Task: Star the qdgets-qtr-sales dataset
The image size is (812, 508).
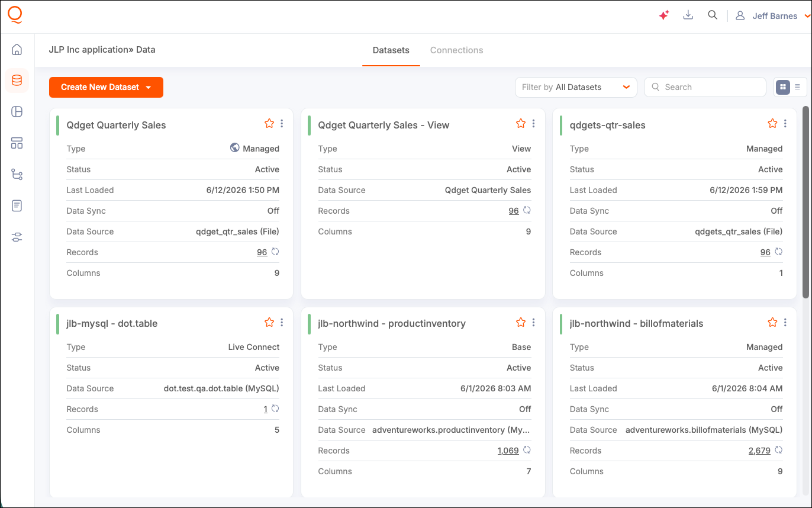Action: tap(772, 123)
